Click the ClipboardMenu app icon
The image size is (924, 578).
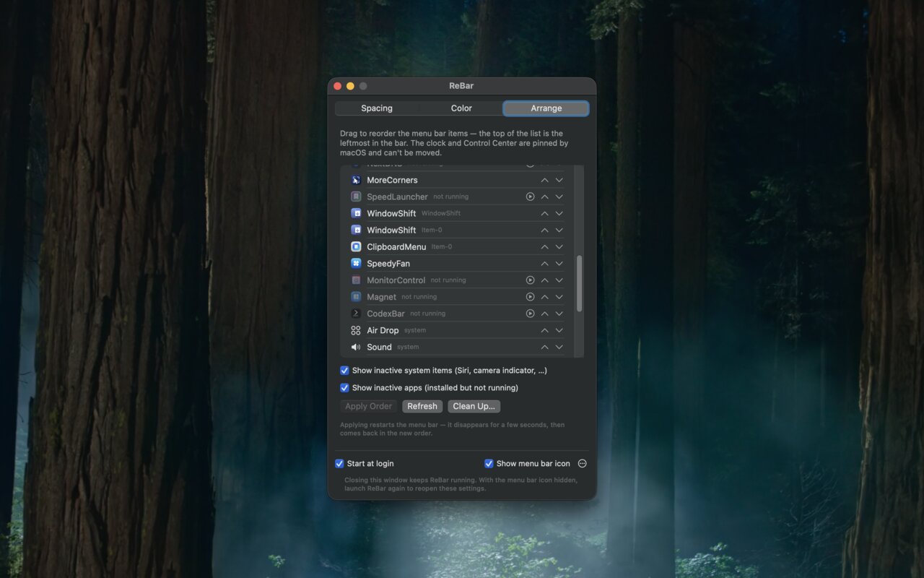point(356,246)
